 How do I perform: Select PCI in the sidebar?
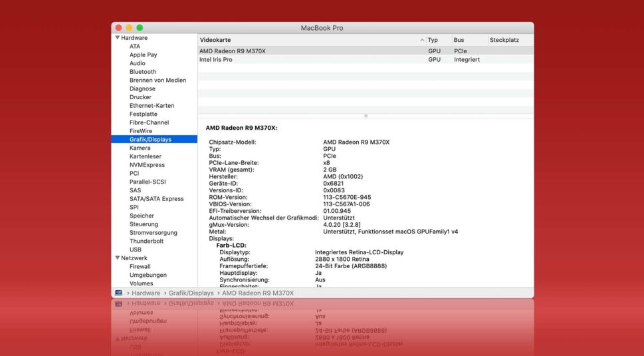coord(134,173)
